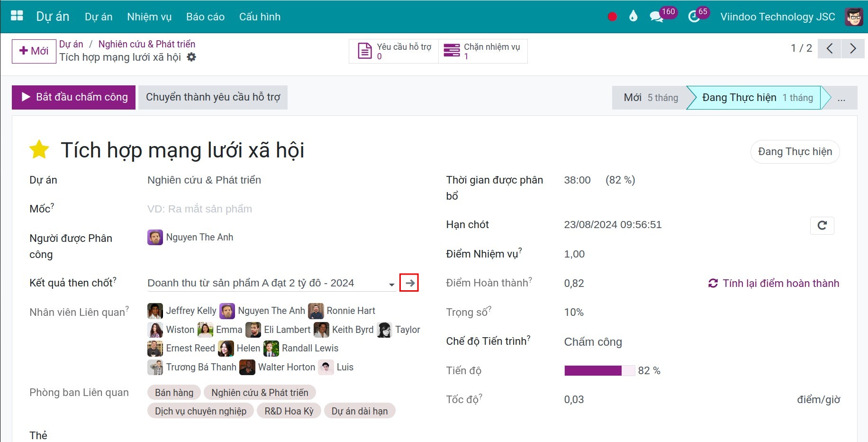The image size is (868, 442).
Task: Go to the next record arrow
Action: pos(853,48)
